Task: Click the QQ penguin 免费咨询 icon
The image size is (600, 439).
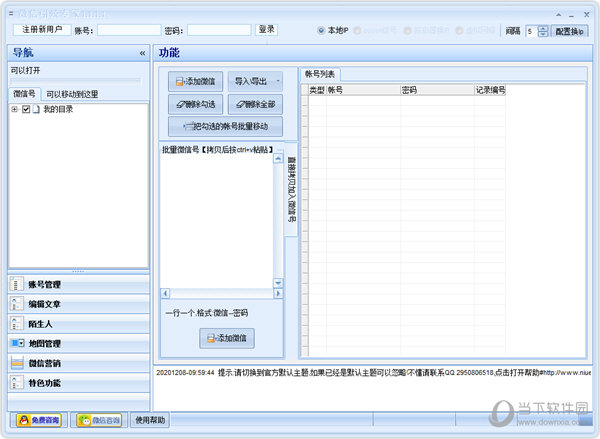Action: (24, 420)
